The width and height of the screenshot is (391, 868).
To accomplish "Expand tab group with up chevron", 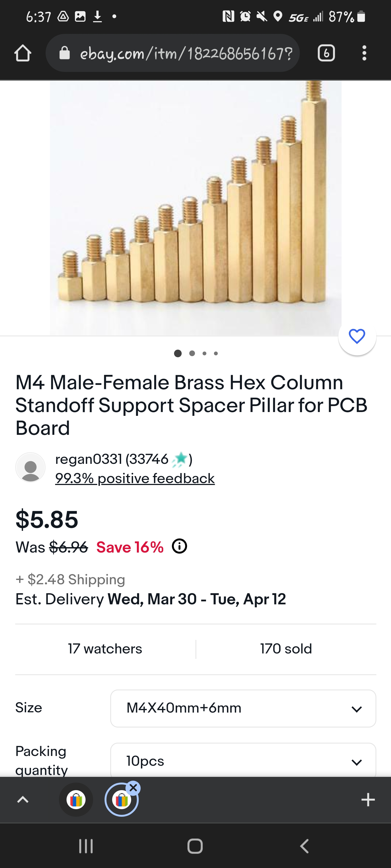I will [23, 800].
